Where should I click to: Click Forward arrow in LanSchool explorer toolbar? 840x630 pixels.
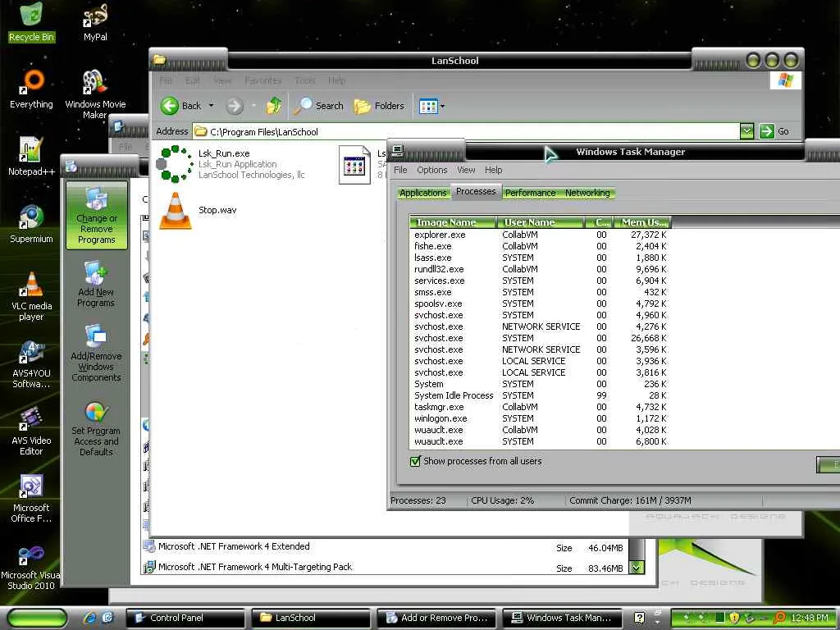click(x=234, y=106)
